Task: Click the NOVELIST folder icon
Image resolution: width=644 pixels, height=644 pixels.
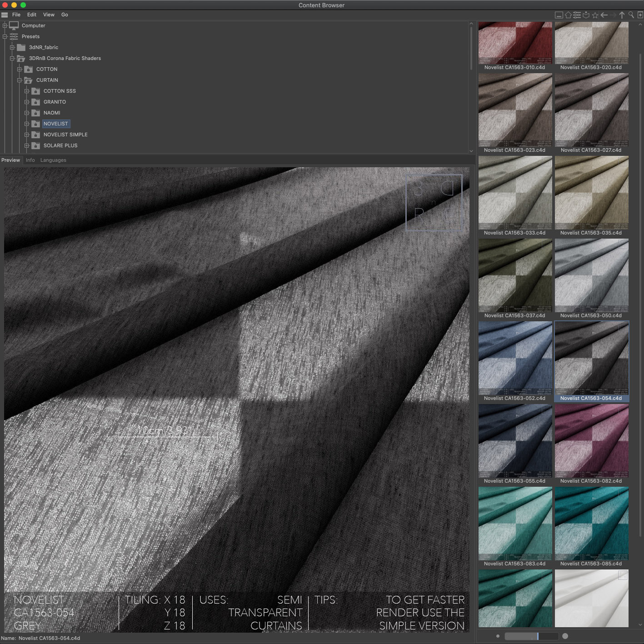Action: 35,124
